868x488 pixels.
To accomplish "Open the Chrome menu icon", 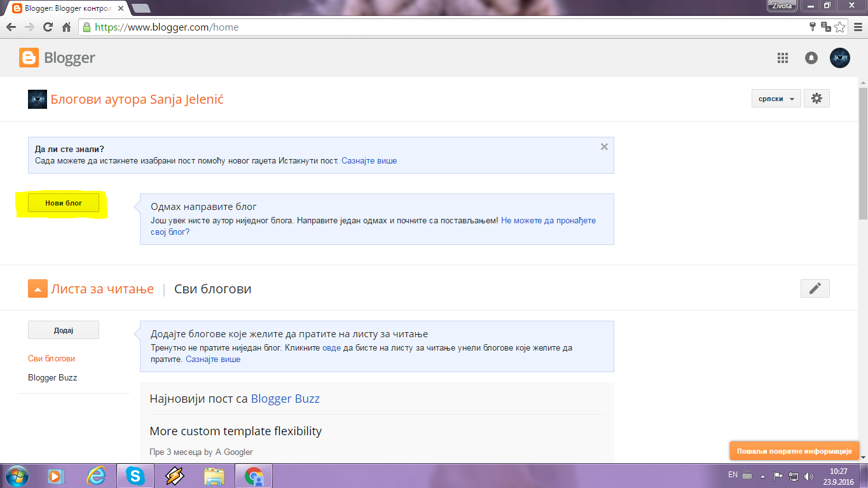I will 858,27.
